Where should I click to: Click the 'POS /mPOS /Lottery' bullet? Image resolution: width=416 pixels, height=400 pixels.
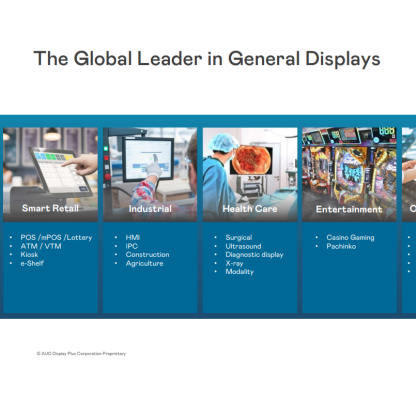56,237
